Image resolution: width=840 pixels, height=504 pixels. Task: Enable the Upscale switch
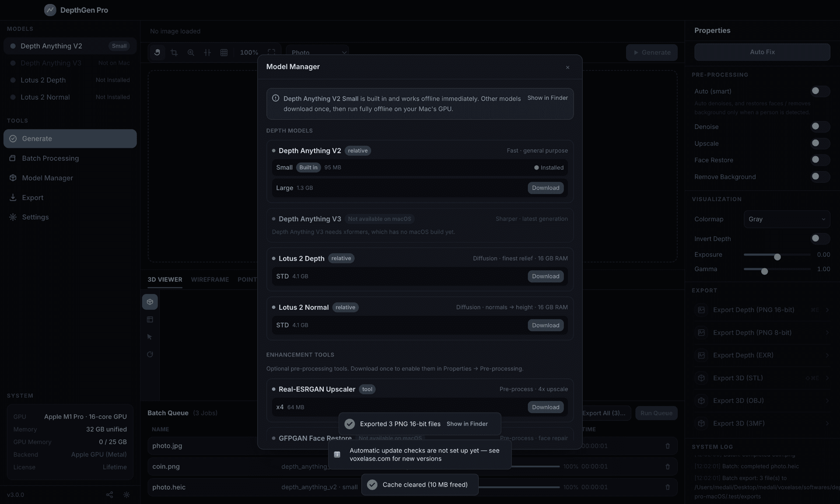tap(819, 143)
